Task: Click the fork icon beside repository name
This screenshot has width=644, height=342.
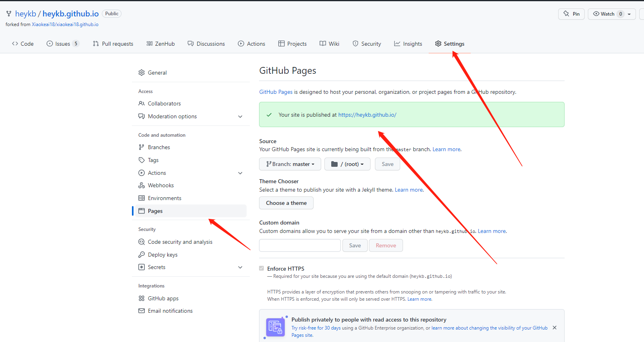Action: click(9, 14)
